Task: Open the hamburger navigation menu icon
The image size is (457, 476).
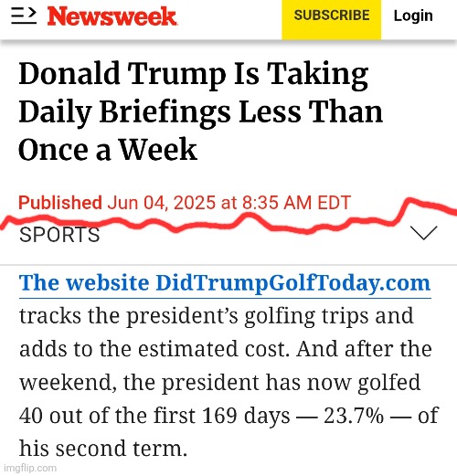Action: tap(24, 16)
